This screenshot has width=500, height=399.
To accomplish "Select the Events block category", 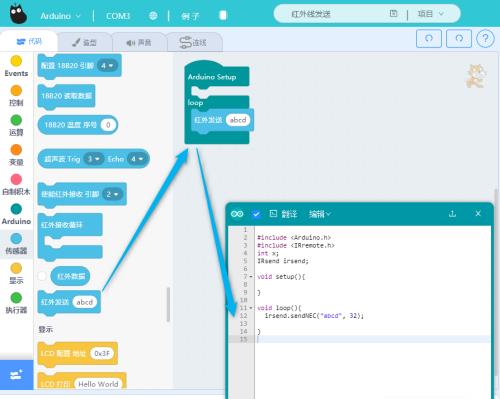I will [x=16, y=66].
